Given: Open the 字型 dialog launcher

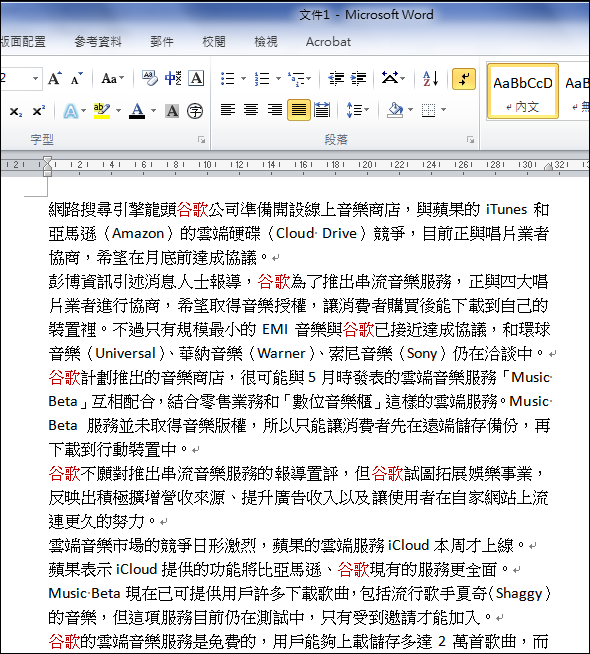Looking at the screenshot, I should (x=201, y=140).
